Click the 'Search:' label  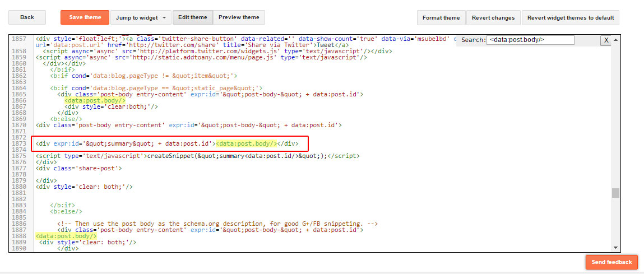point(473,40)
